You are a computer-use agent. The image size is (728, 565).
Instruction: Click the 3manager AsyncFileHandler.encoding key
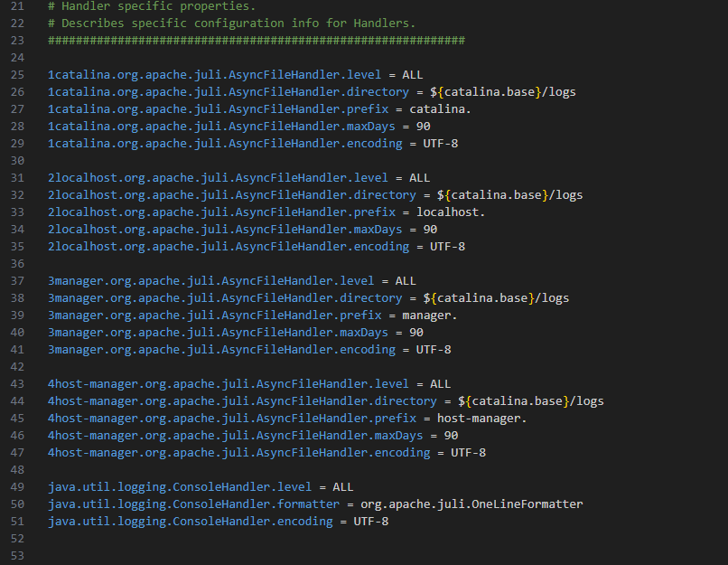tap(221, 350)
